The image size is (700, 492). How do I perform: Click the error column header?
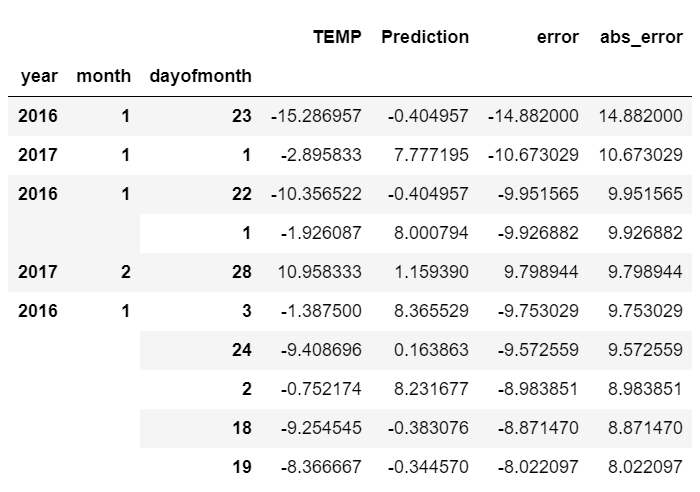click(558, 37)
